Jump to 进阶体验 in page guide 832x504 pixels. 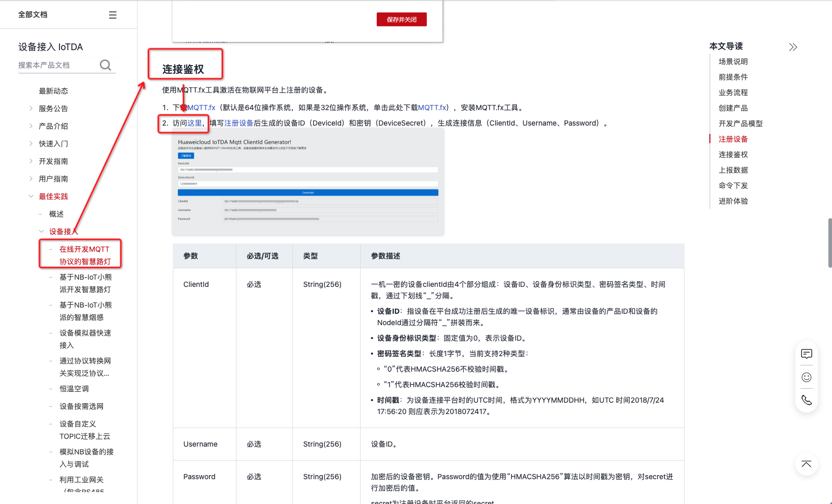733,201
